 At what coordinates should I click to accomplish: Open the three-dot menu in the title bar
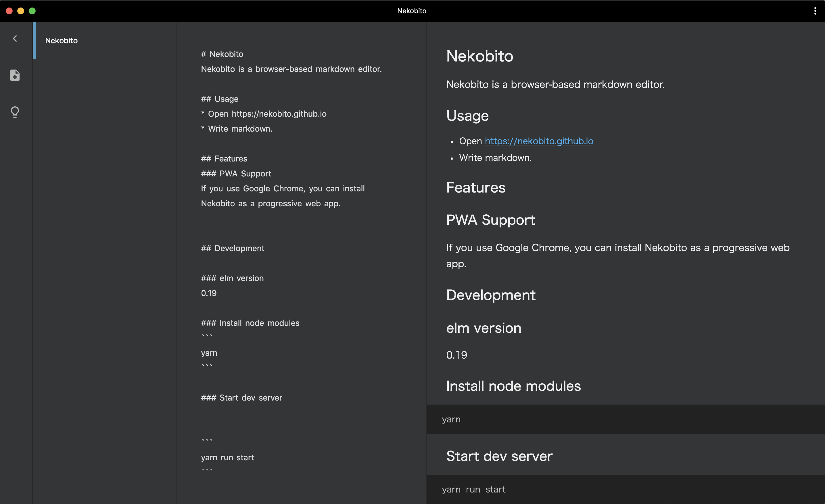click(x=815, y=11)
